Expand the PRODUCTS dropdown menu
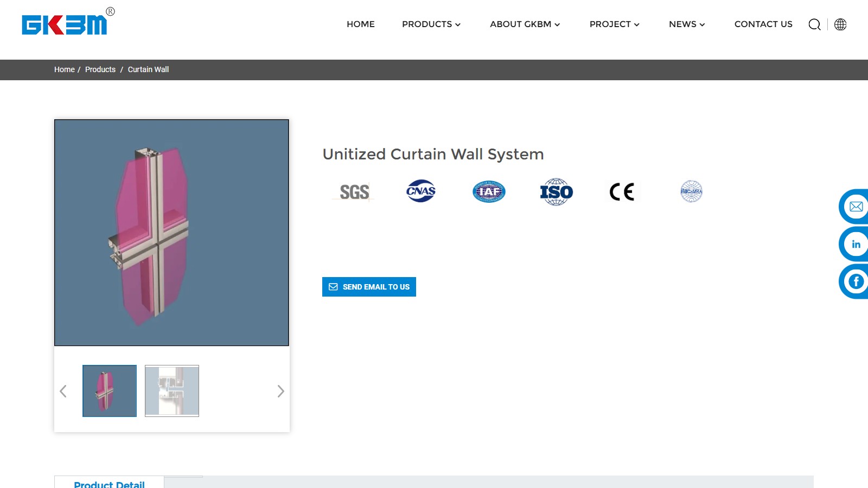Image resolution: width=868 pixels, height=488 pixels. 431,24
